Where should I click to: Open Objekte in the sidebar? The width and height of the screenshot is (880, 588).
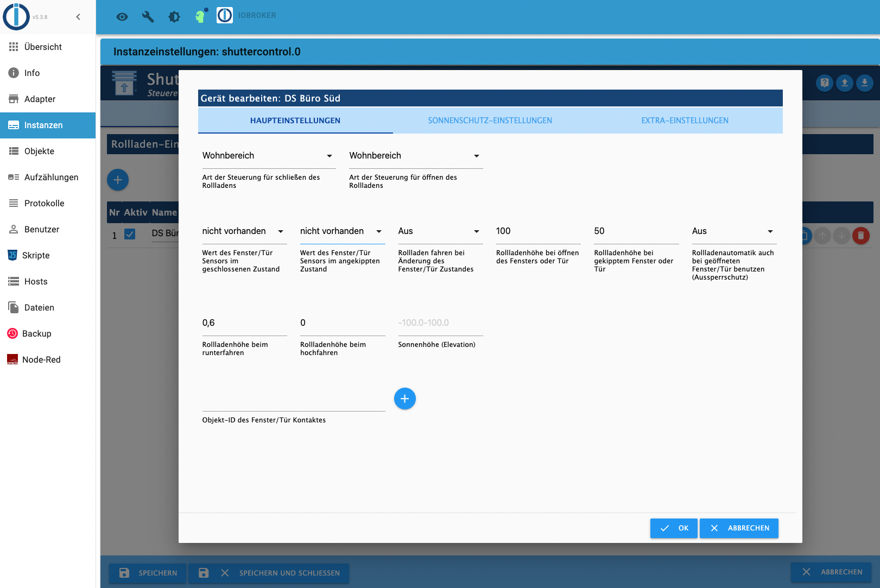pyautogui.click(x=48, y=151)
